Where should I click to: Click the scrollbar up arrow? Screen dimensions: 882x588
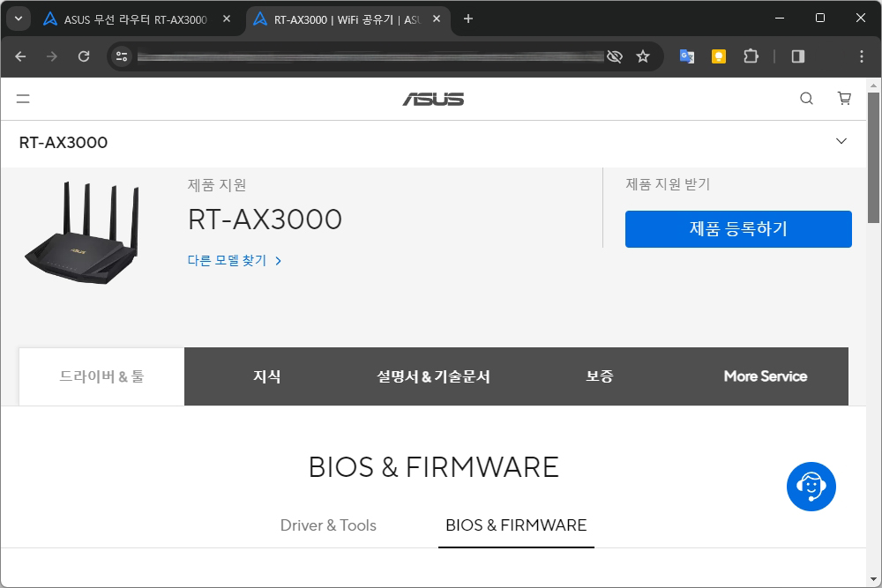873,86
